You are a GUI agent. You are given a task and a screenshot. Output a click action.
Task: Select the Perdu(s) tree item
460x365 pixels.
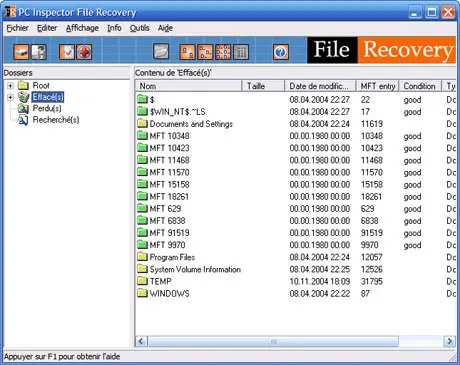(x=47, y=108)
